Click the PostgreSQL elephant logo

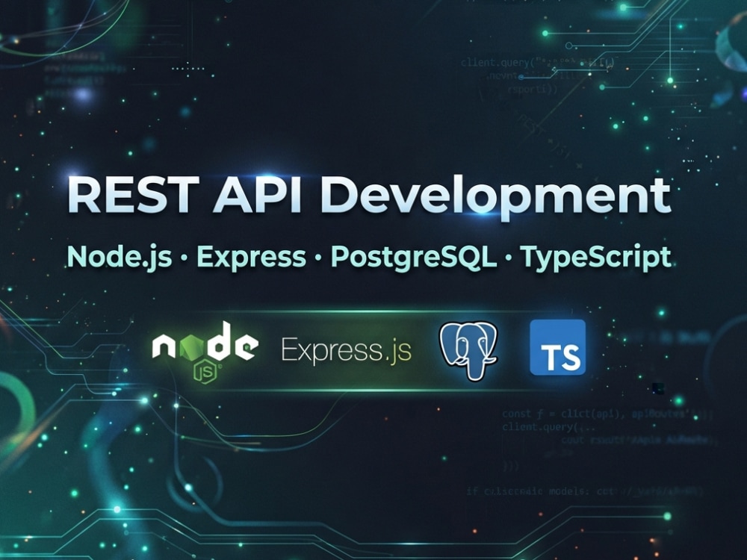tap(468, 350)
